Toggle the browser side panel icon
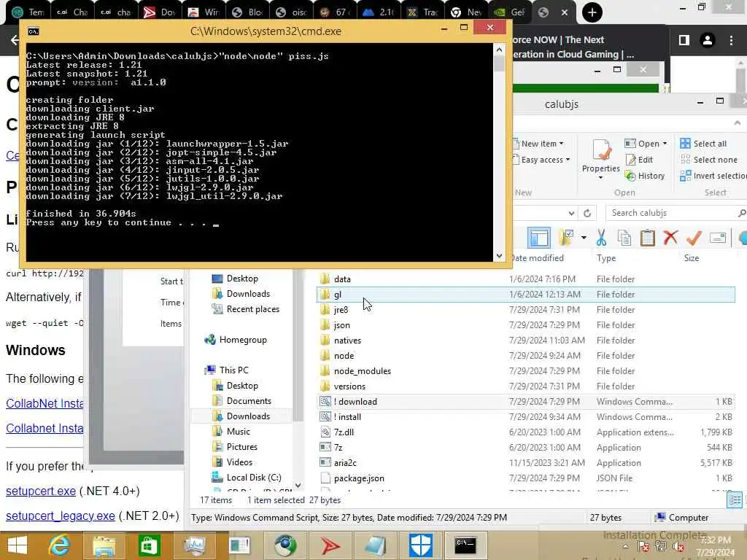 [x=684, y=40]
